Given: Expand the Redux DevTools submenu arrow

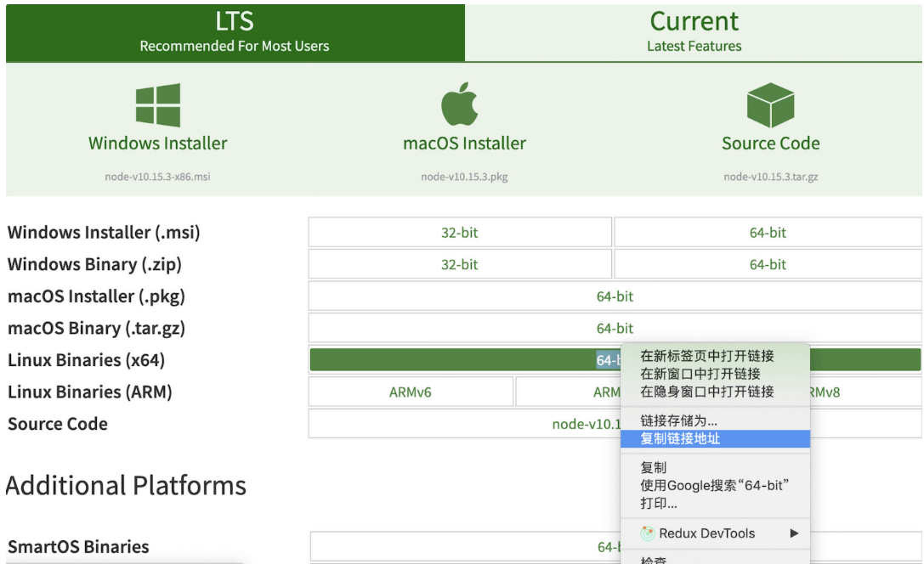Looking at the screenshot, I should (x=794, y=533).
